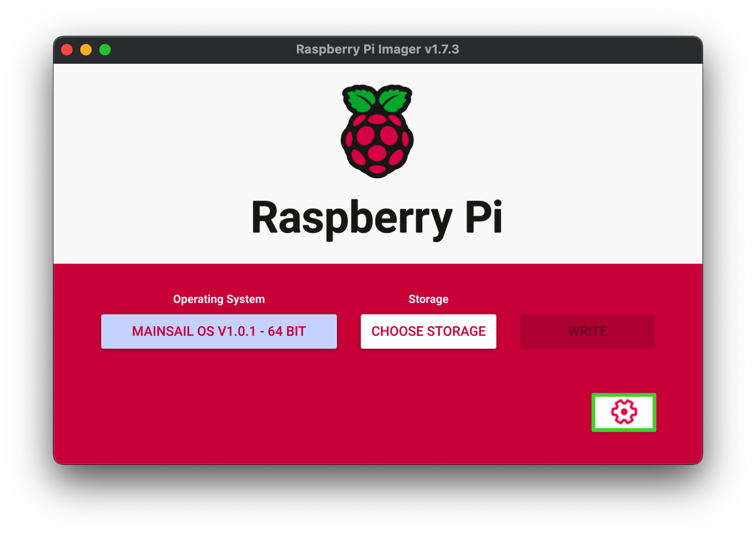The image size is (756, 535).
Task: Click the Raspberry Pi logo image
Action: coord(377,131)
